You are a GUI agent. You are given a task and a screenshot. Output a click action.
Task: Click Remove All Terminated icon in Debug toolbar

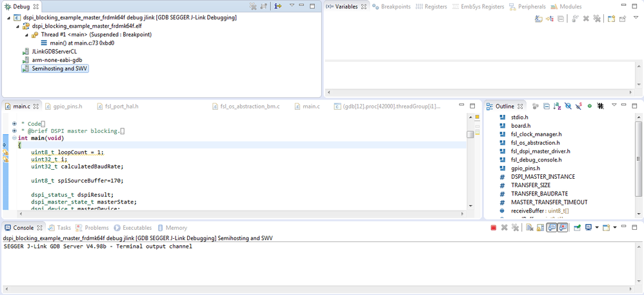click(x=252, y=6)
